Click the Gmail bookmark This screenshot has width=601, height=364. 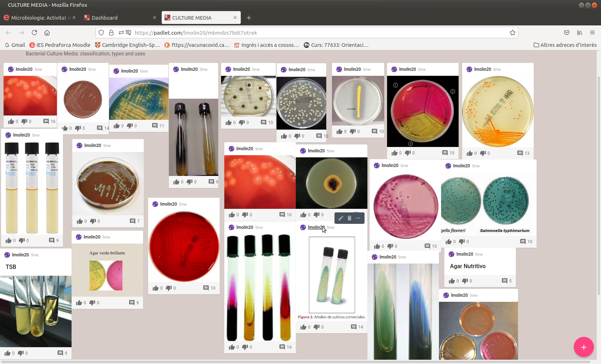[x=15, y=45]
